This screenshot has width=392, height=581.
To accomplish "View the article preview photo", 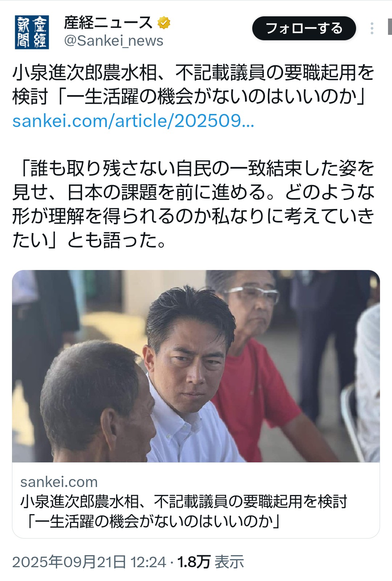I will [x=196, y=366].
